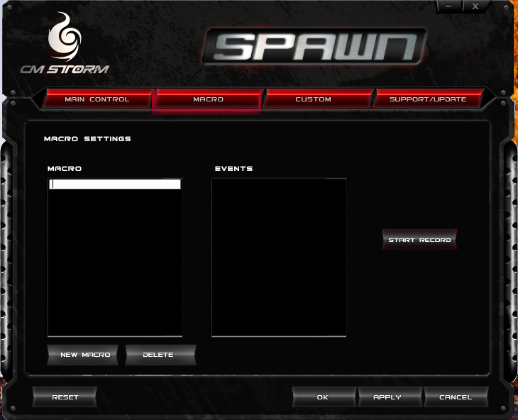Click the Apply button
This screenshot has width=518, height=420.
390,397
